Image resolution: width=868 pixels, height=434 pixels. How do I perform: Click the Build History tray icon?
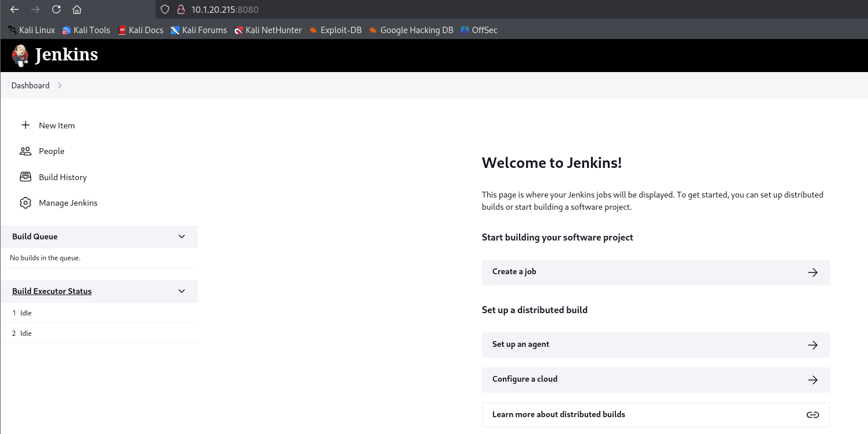pos(26,177)
